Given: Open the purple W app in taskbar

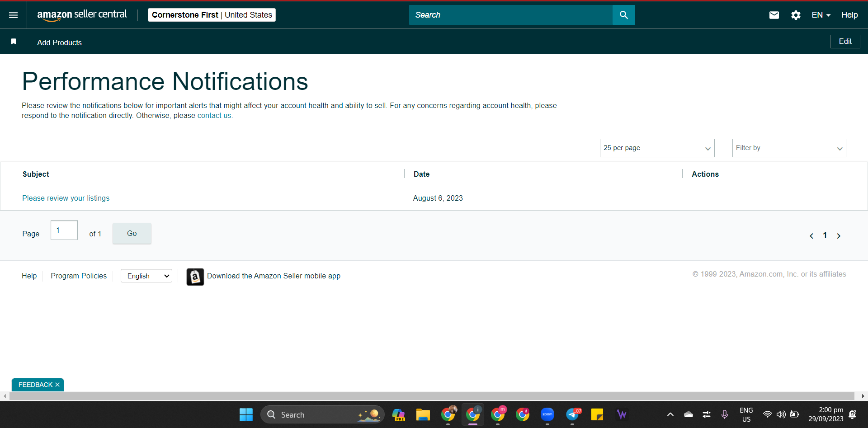Looking at the screenshot, I should pyautogui.click(x=622, y=414).
